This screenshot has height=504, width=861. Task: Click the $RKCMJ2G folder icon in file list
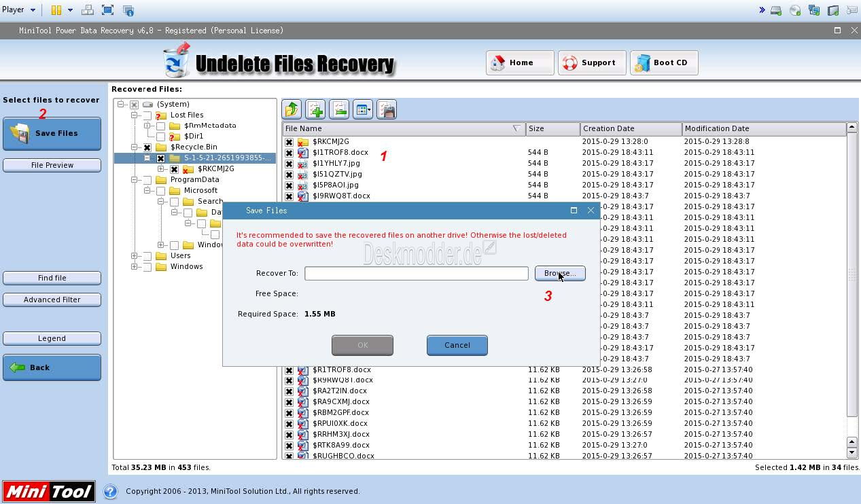point(303,142)
